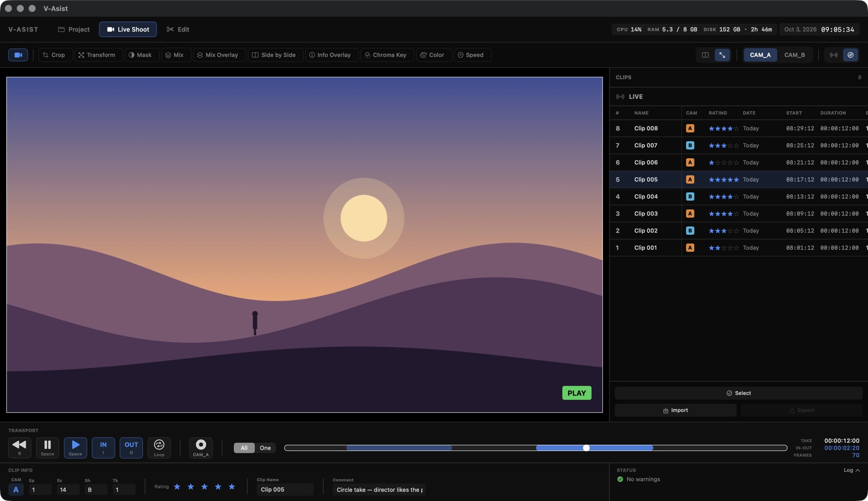This screenshot has width=868, height=501.
Task: Toggle Loop playback
Action: [x=159, y=448]
